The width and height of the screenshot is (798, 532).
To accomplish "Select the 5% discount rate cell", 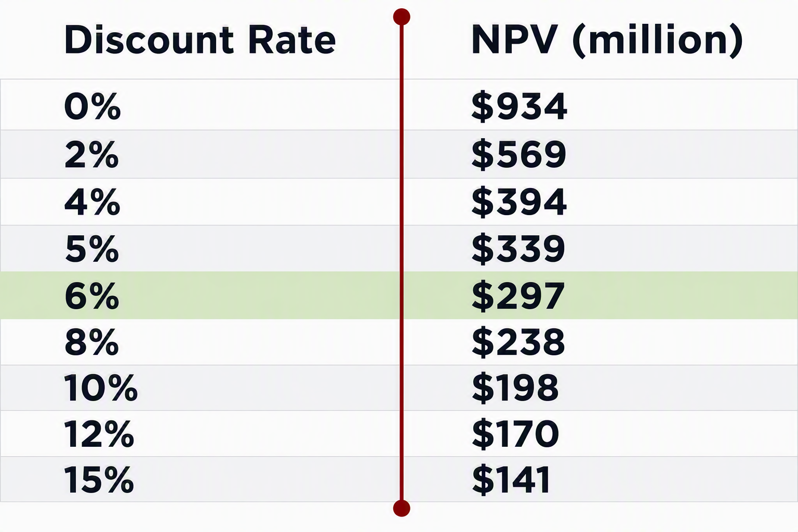I will point(92,249).
